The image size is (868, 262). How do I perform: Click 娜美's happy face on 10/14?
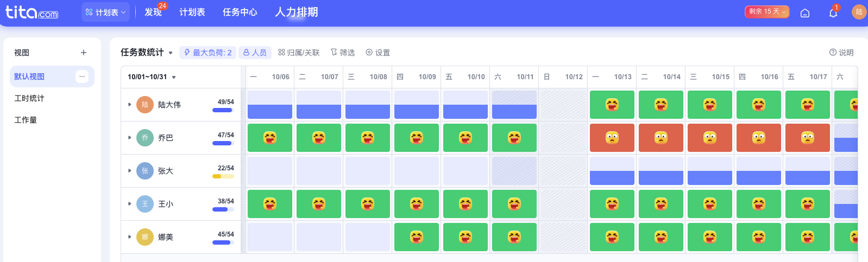(661, 237)
